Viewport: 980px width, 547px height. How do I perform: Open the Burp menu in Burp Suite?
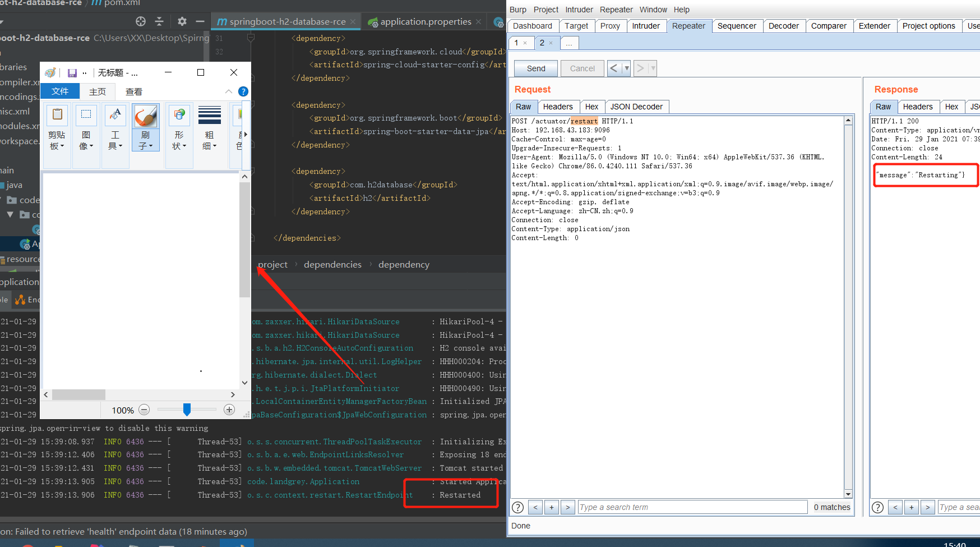click(x=517, y=10)
